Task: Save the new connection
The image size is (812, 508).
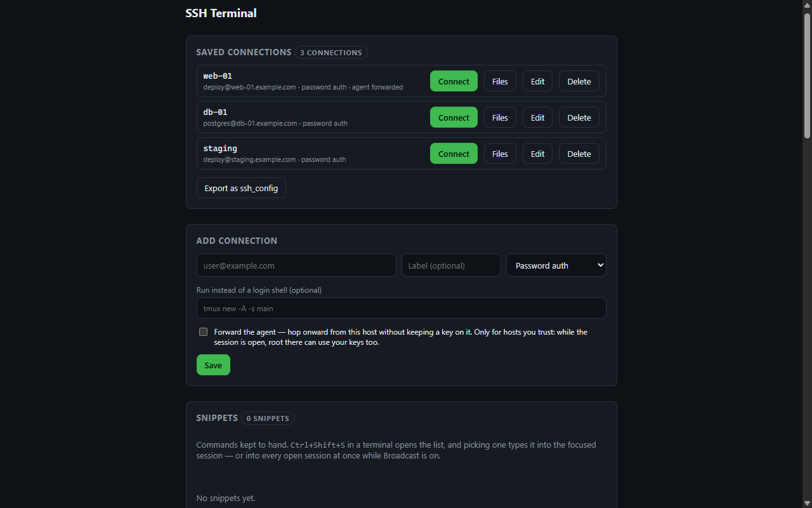Action: [x=213, y=365]
